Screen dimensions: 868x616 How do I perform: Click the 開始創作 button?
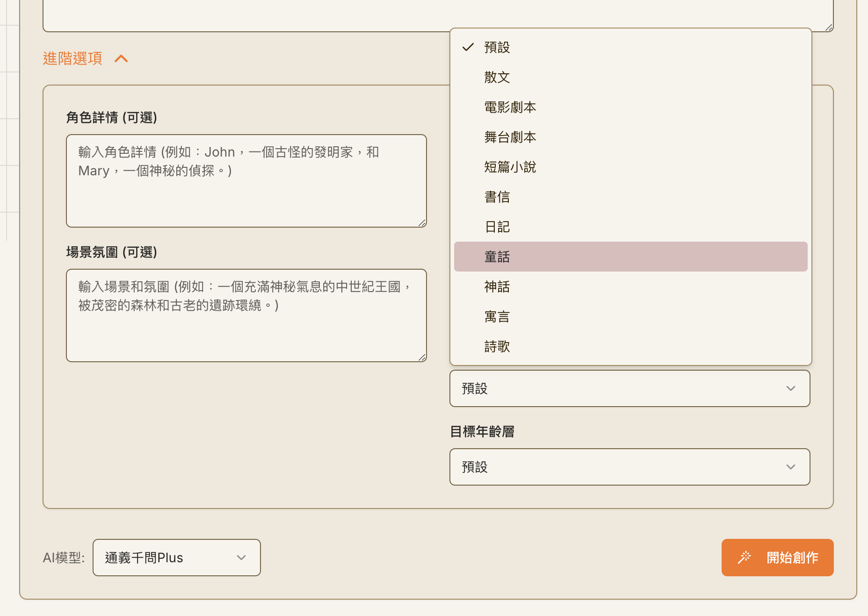tap(777, 558)
